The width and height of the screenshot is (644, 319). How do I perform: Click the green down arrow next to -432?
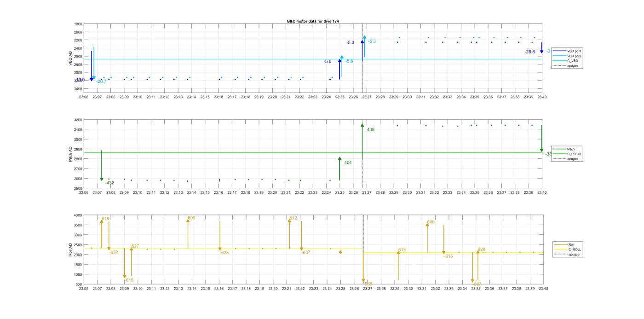[x=102, y=166]
